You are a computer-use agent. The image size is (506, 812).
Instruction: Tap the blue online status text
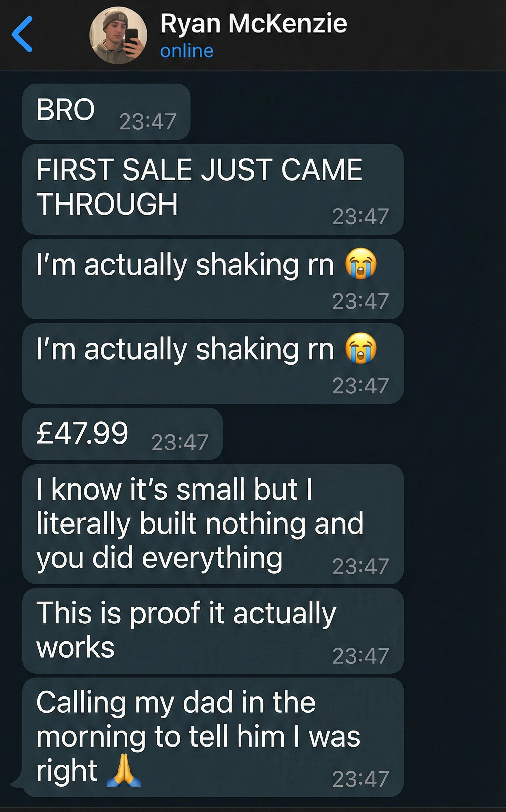[187, 51]
